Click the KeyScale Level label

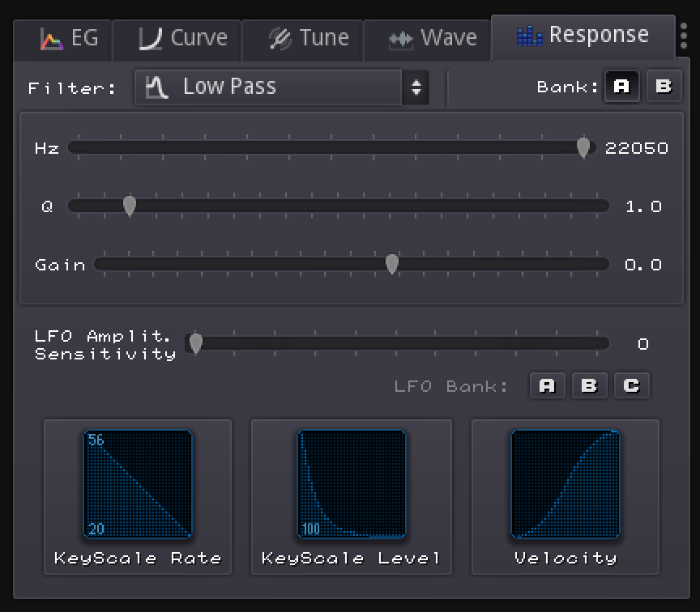[352, 559]
